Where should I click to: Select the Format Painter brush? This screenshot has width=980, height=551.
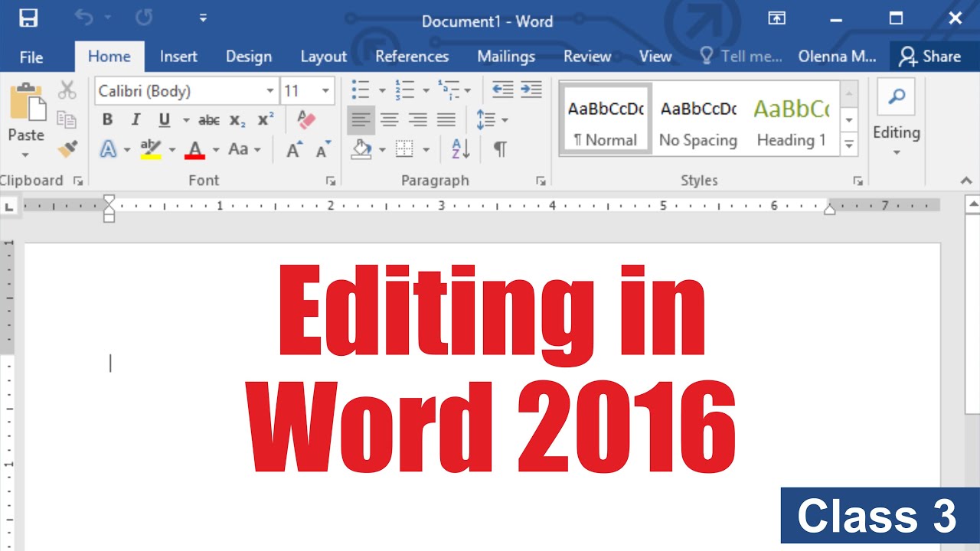[x=67, y=148]
